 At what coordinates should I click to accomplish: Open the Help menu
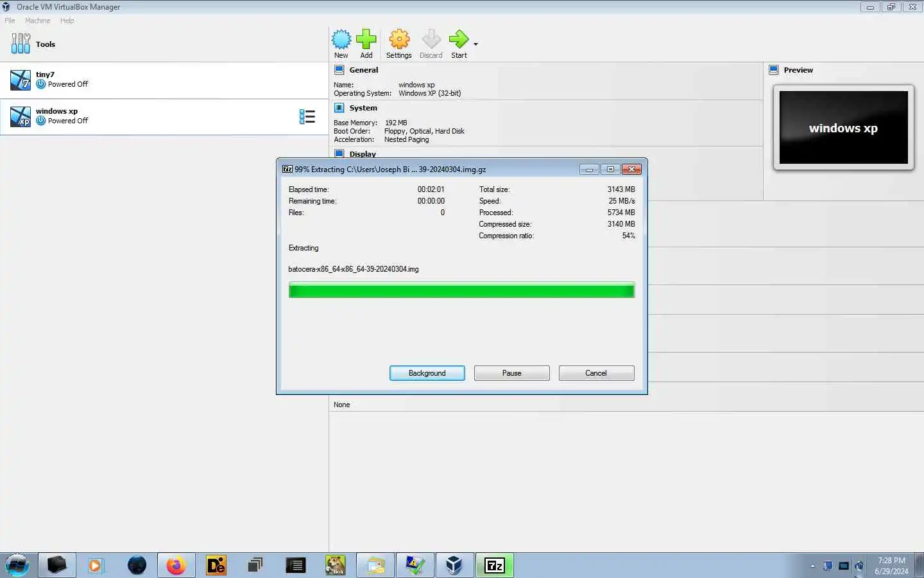[x=67, y=21]
